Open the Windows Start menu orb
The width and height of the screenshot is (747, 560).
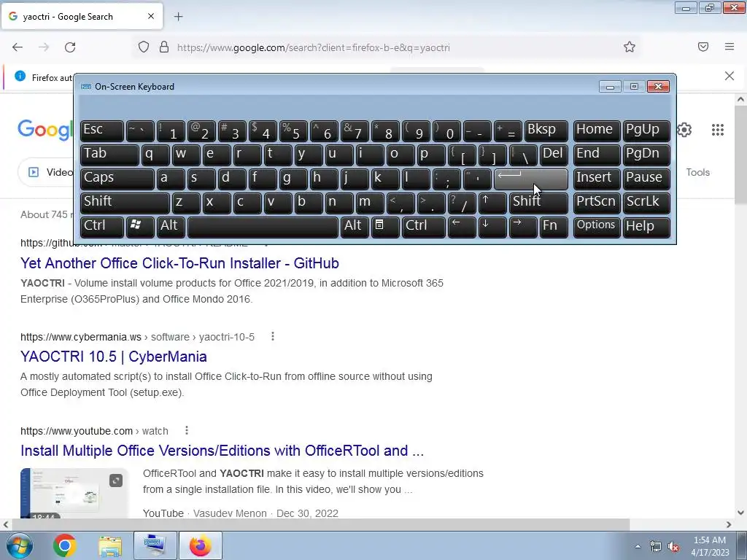[19, 545]
